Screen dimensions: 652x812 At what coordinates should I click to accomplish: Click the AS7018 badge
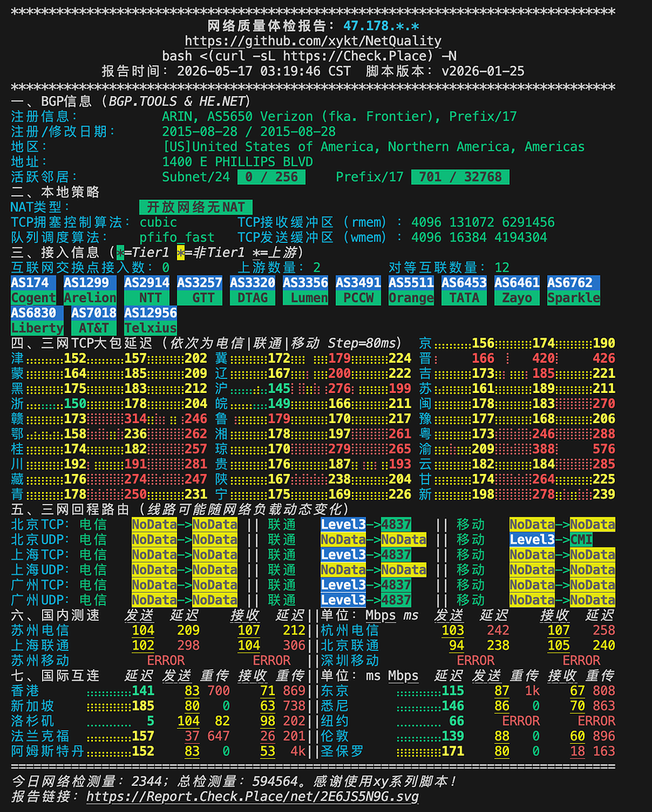point(94,313)
